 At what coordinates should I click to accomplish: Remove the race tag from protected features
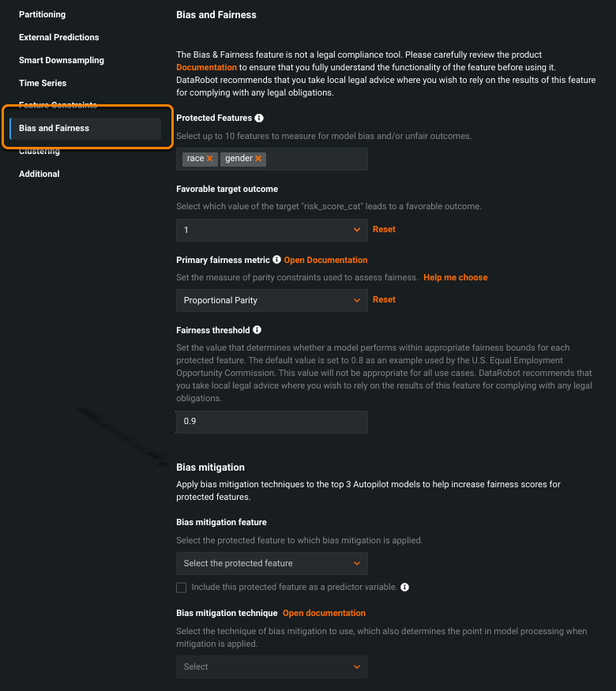[x=210, y=159]
